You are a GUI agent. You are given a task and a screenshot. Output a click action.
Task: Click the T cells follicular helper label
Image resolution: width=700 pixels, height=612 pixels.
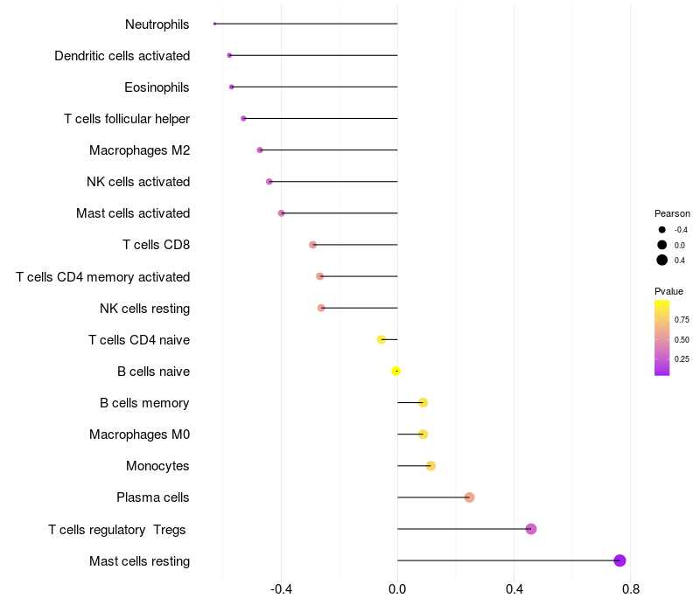[x=127, y=119]
